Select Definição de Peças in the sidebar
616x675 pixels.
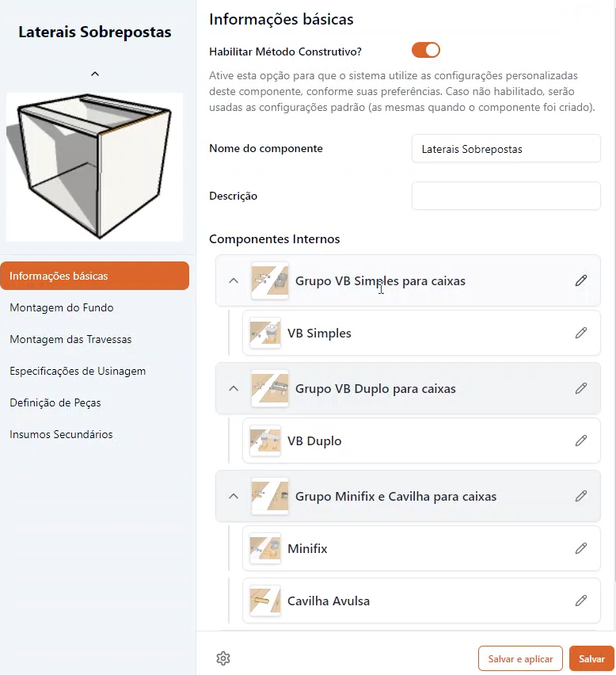pyautogui.click(x=55, y=402)
